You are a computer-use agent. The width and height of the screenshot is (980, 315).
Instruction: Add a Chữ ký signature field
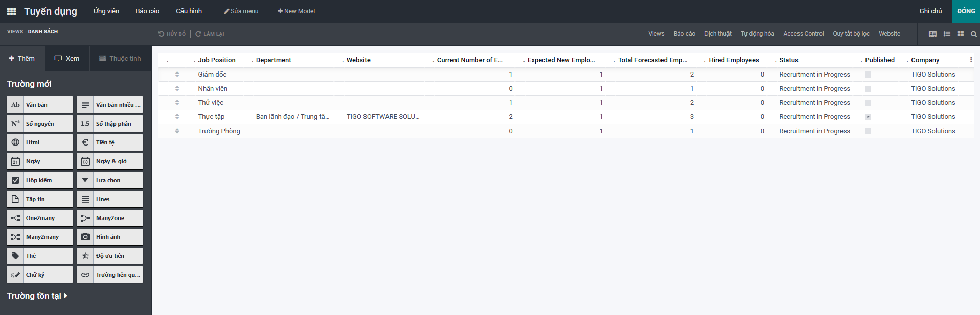coord(40,275)
